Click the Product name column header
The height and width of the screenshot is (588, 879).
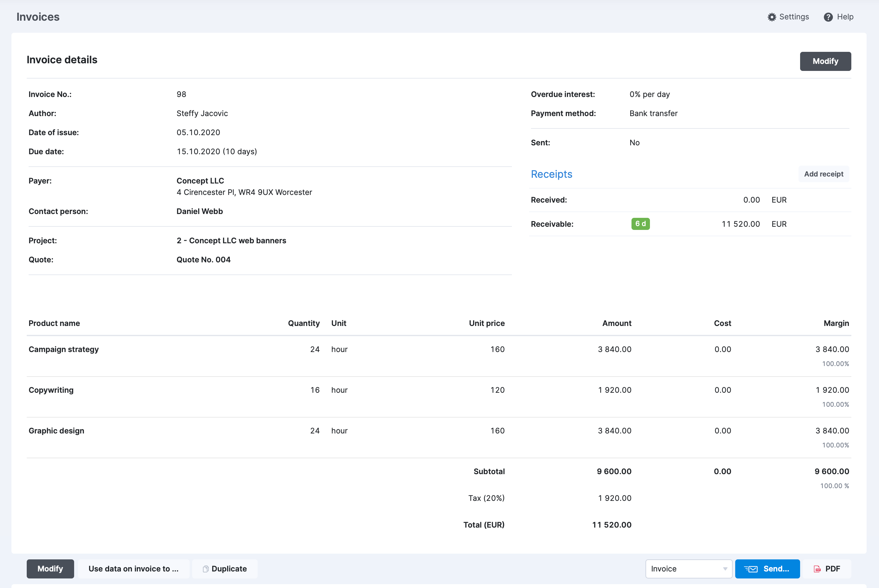click(54, 323)
